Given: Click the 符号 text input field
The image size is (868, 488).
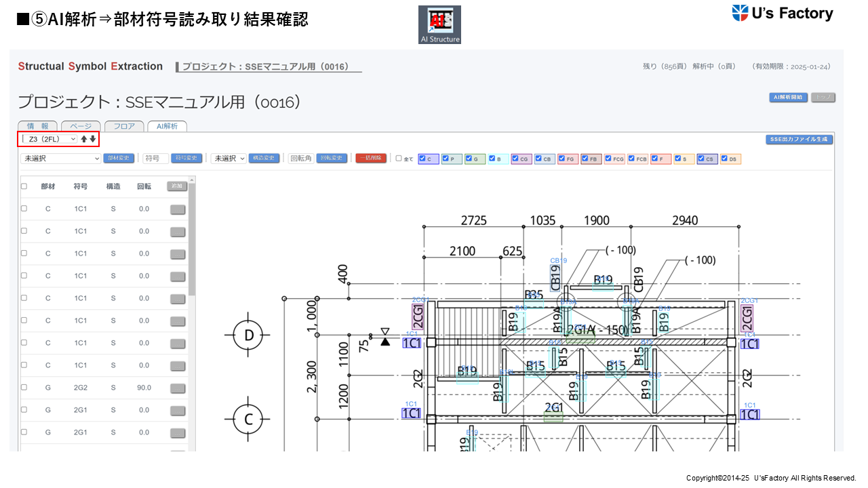Looking at the screenshot, I should (x=155, y=159).
